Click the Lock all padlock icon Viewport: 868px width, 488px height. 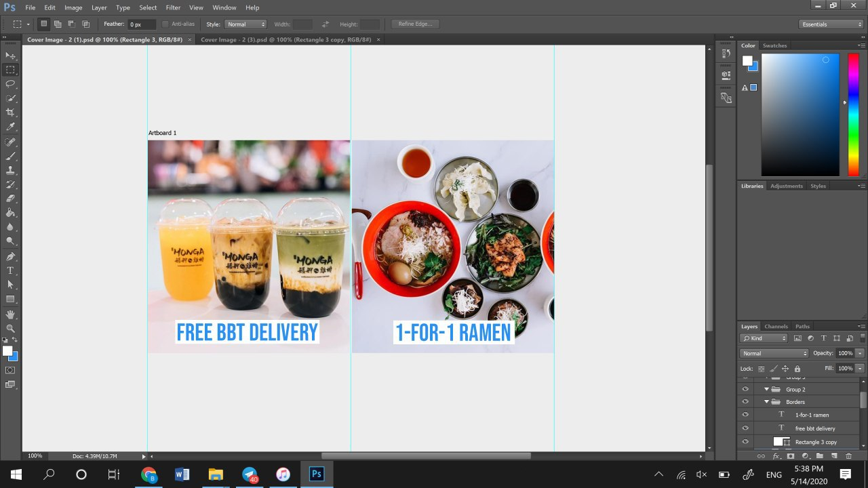click(797, 369)
